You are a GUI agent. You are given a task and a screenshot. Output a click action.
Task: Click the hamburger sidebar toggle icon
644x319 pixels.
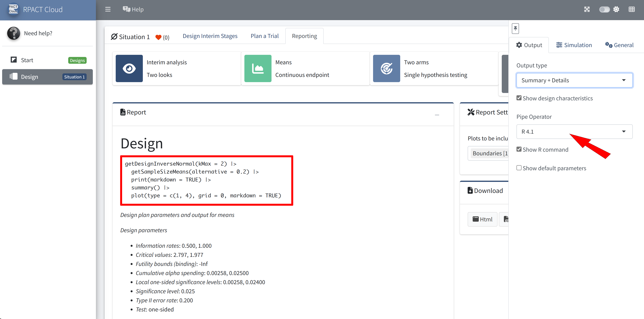[108, 9]
